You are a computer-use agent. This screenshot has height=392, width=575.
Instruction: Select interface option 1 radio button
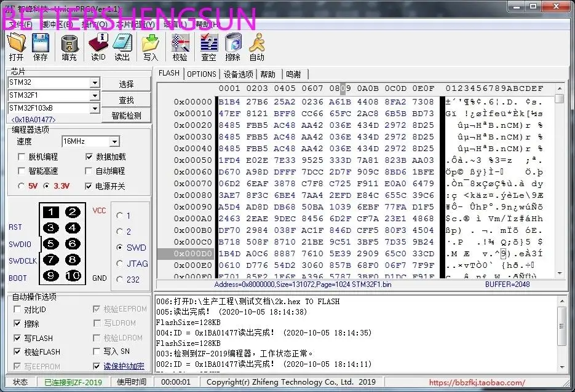[x=119, y=216]
